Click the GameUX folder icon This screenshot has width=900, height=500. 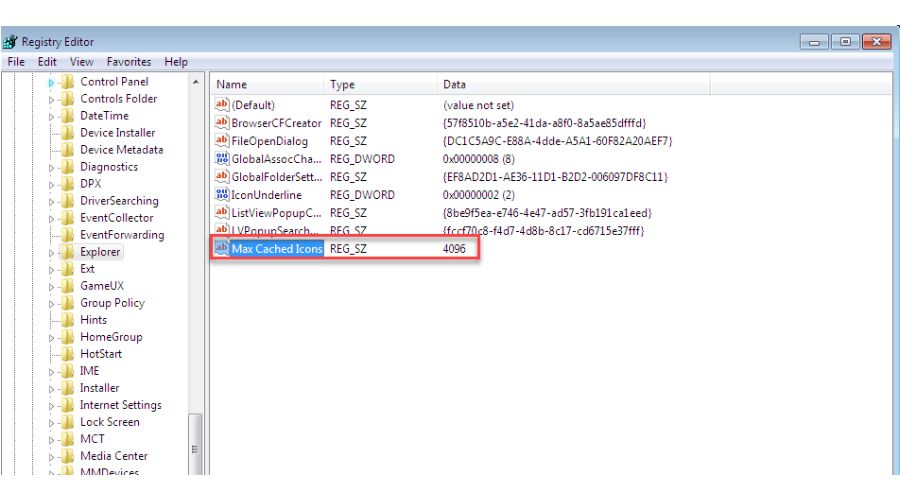pos(68,286)
